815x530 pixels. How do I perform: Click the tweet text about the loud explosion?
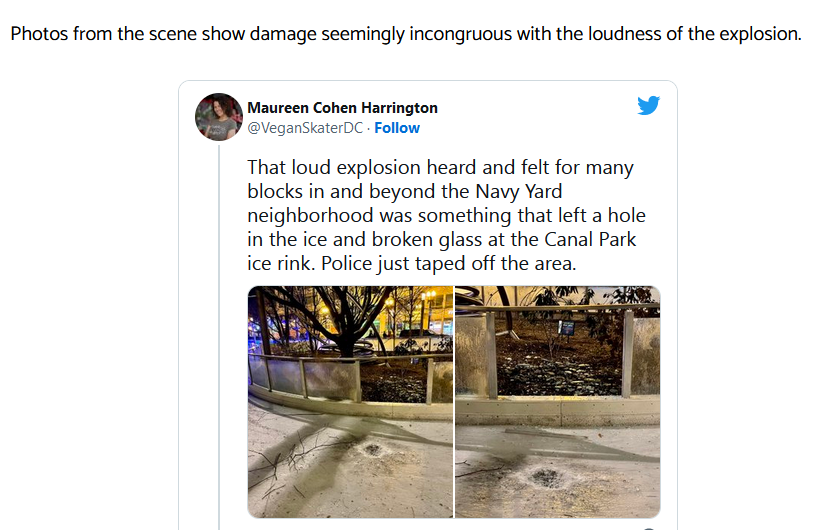click(x=446, y=215)
